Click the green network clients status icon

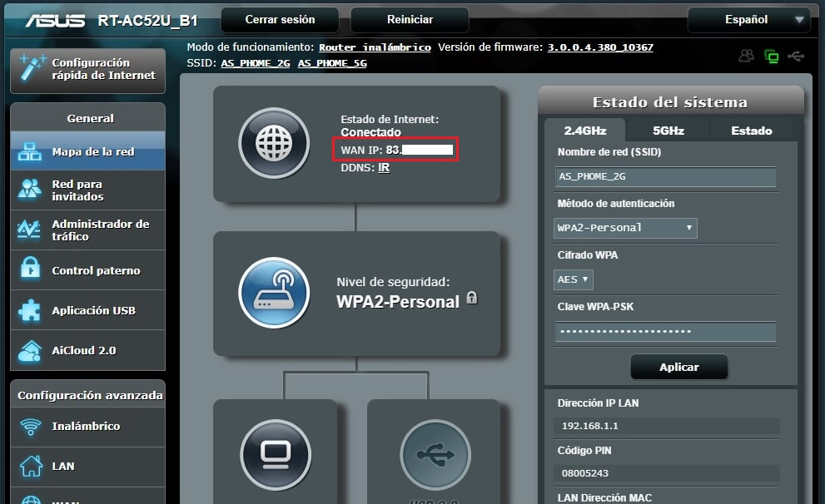click(x=772, y=57)
